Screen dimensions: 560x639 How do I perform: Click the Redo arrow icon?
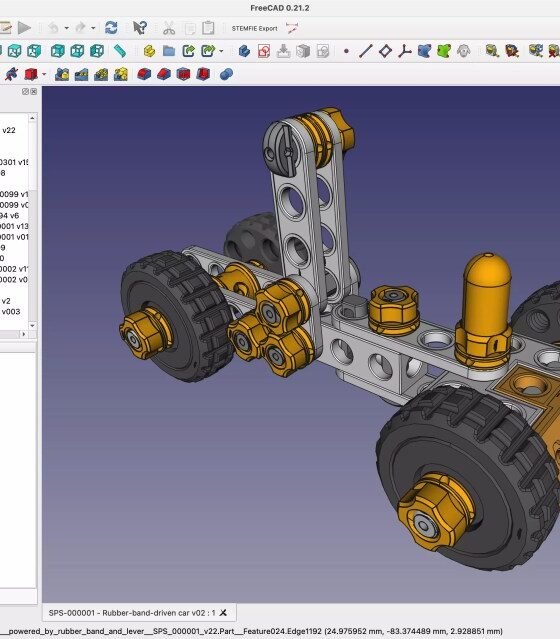(x=80, y=28)
